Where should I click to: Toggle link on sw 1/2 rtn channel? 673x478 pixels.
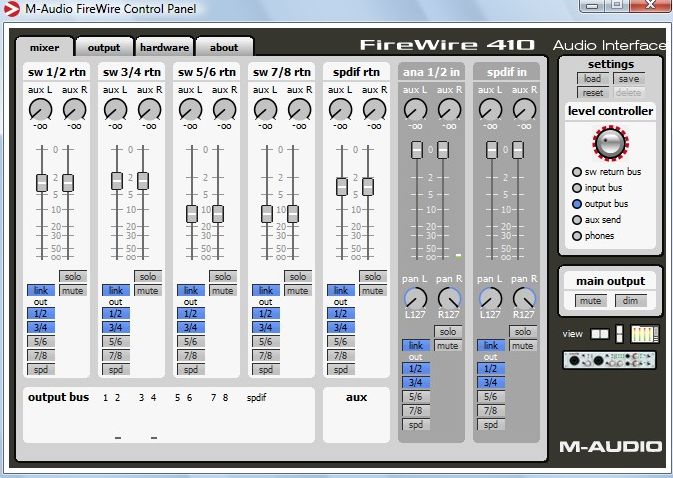[41, 290]
